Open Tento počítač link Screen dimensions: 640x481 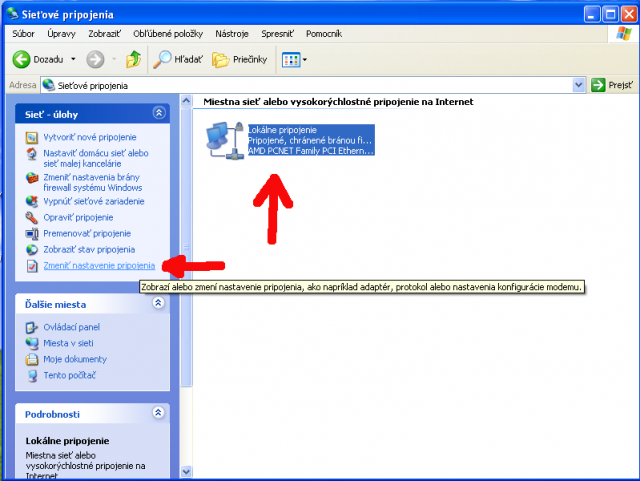click(x=69, y=375)
